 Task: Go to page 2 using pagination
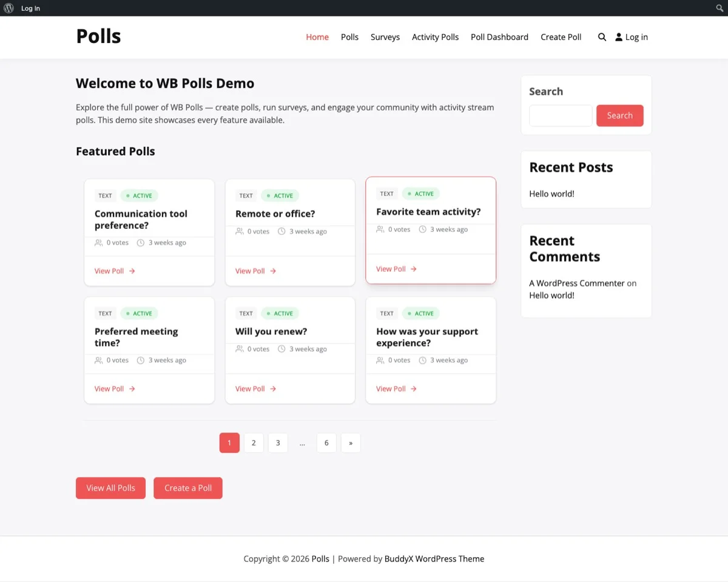(254, 443)
